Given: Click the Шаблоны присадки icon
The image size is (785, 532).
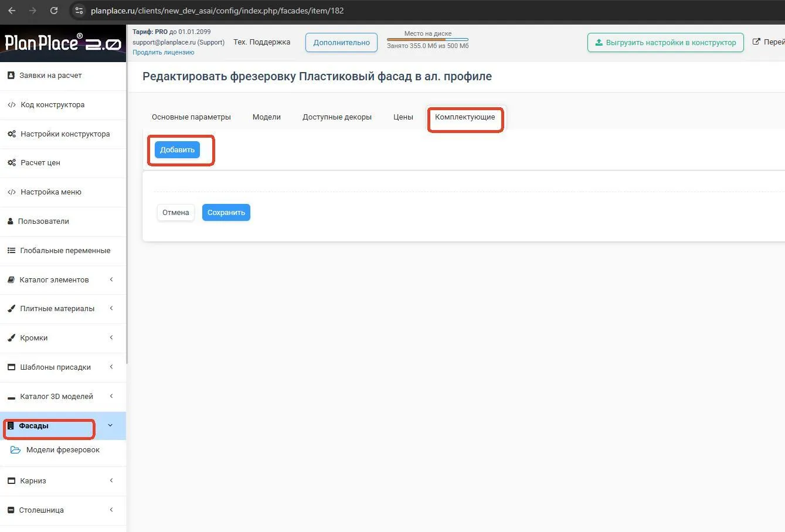Looking at the screenshot, I should coord(11,367).
